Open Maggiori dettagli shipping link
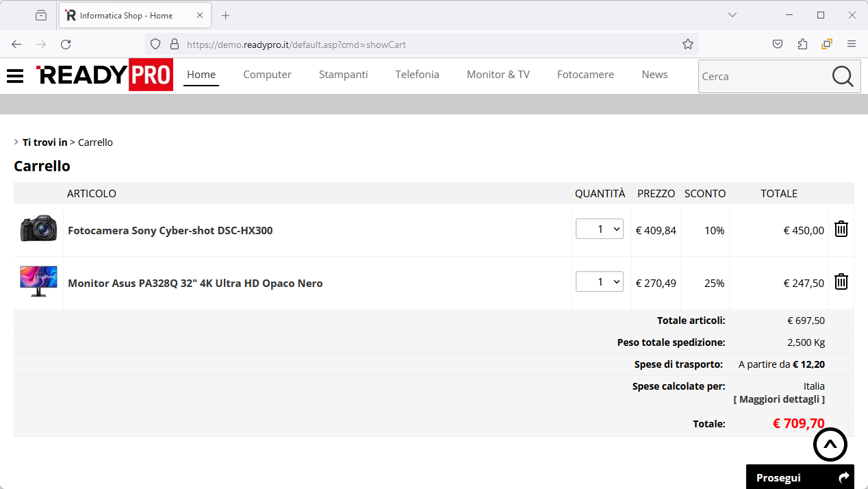 [x=779, y=399]
